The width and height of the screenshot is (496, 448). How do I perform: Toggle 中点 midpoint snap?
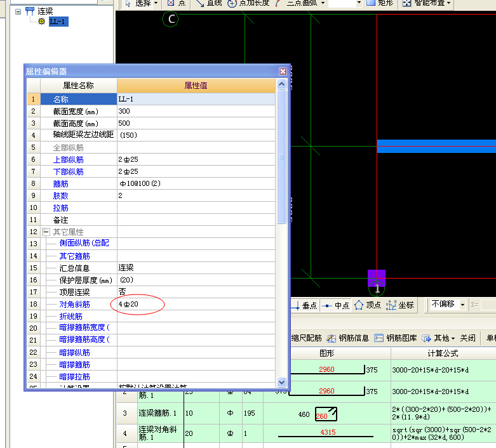pyautogui.click(x=335, y=305)
